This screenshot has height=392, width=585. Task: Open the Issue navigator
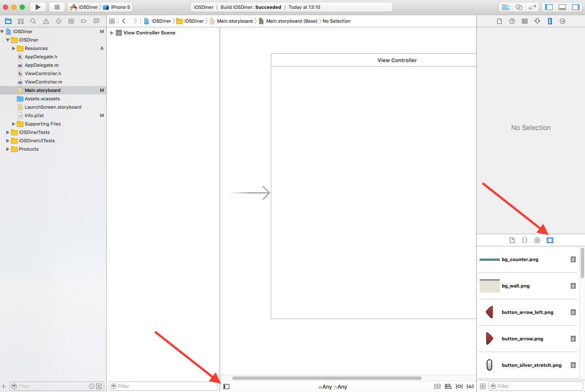pyautogui.click(x=46, y=21)
